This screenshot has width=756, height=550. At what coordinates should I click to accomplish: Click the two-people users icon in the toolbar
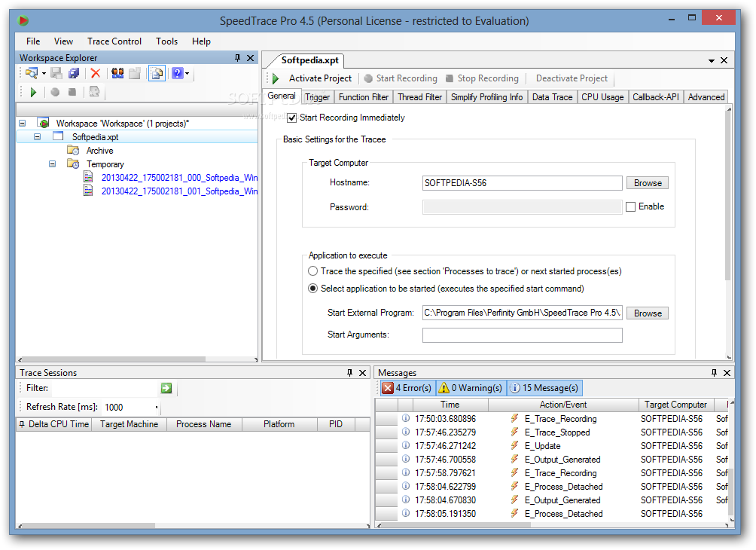pyautogui.click(x=117, y=73)
